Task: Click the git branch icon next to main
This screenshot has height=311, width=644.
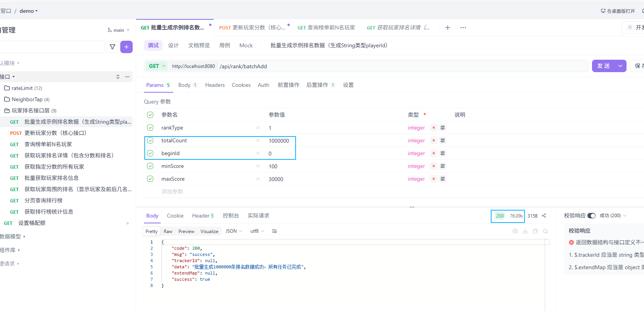Action: point(110,30)
